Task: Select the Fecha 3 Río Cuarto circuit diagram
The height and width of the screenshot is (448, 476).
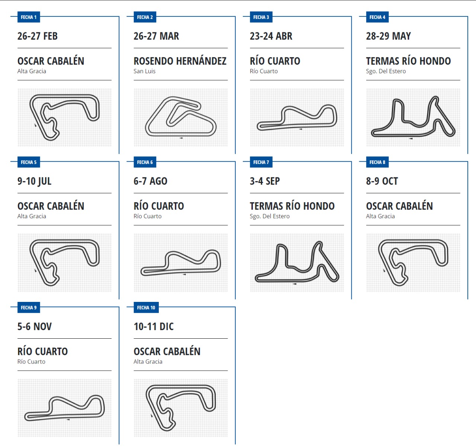Action: coord(297,117)
